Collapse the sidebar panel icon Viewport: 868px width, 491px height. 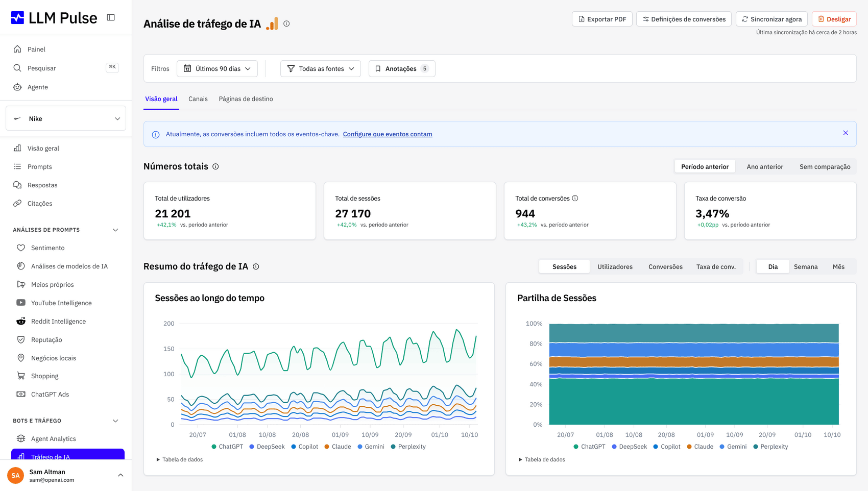tap(111, 17)
